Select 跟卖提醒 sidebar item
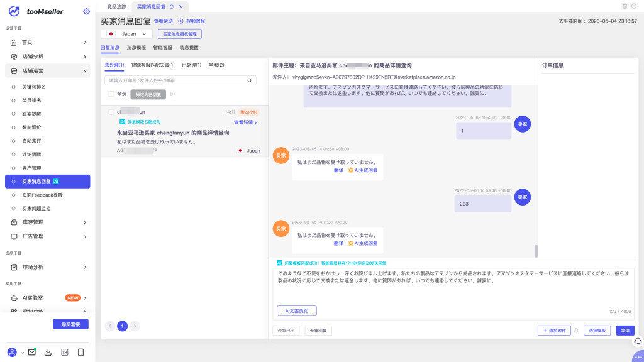 click(x=31, y=114)
